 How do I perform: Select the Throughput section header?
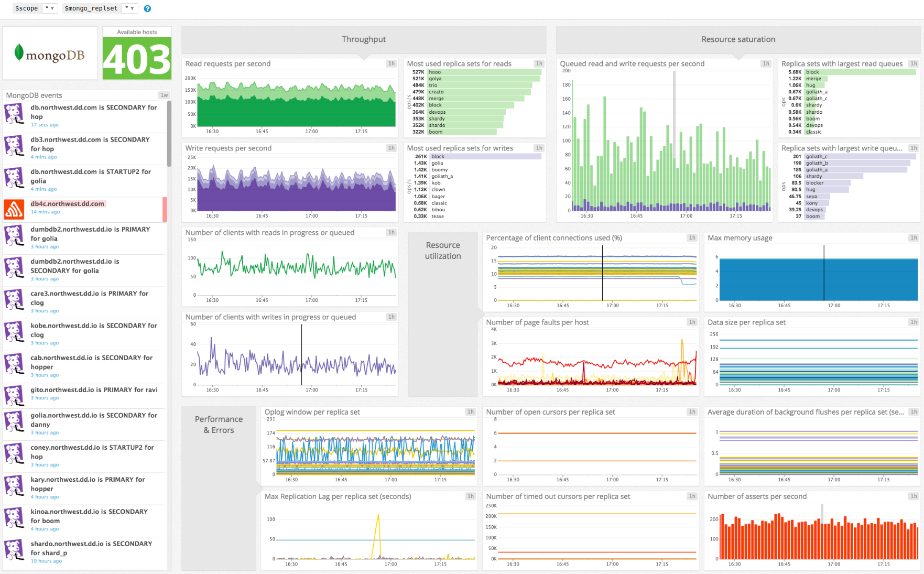(x=363, y=39)
